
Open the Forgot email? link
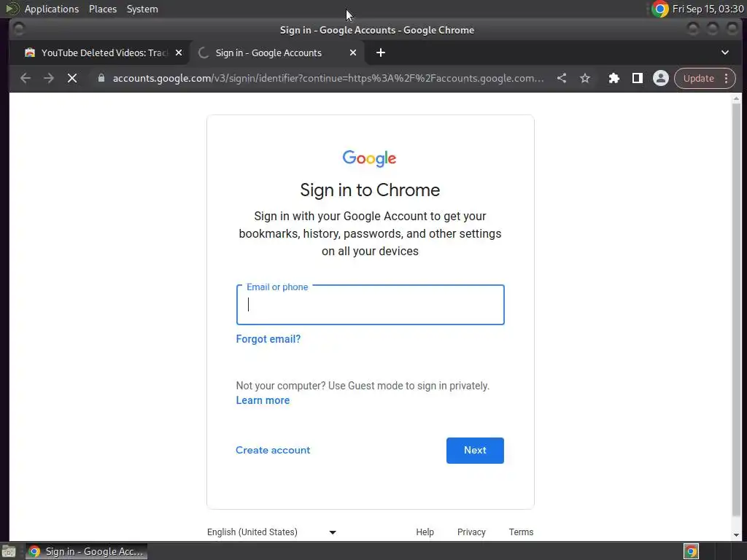pos(268,339)
